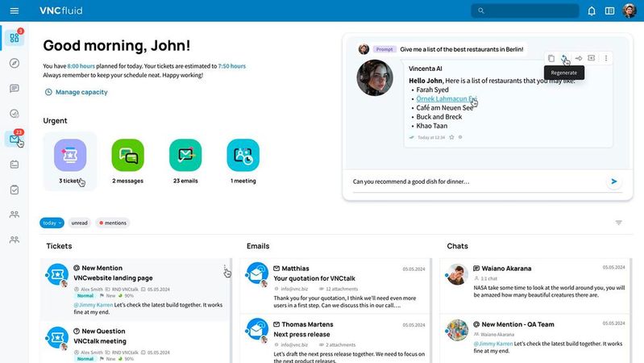Click the Regenerate response icon
Screen dimensions: 644x363
[564, 58]
